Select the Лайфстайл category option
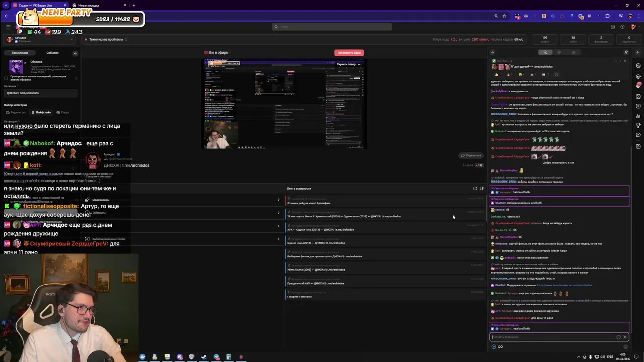The height and width of the screenshot is (362, 644). click(41, 112)
